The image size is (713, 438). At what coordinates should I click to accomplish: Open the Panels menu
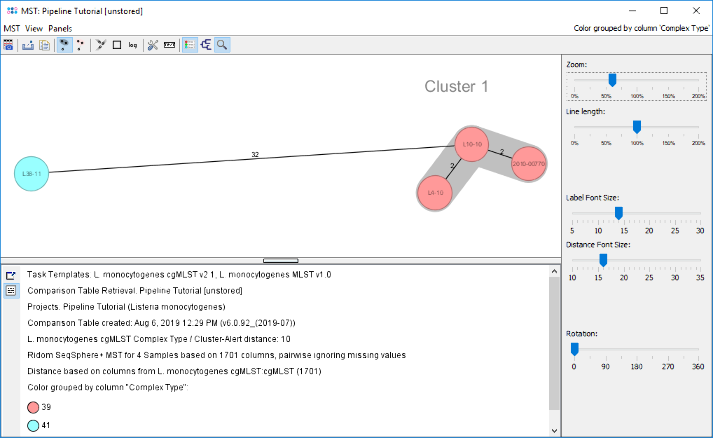click(x=60, y=28)
